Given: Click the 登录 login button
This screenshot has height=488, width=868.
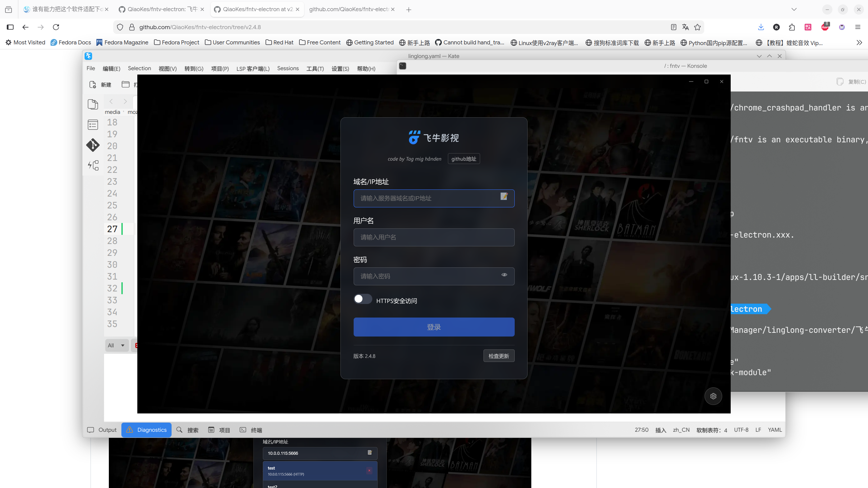Looking at the screenshot, I should 434,327.
